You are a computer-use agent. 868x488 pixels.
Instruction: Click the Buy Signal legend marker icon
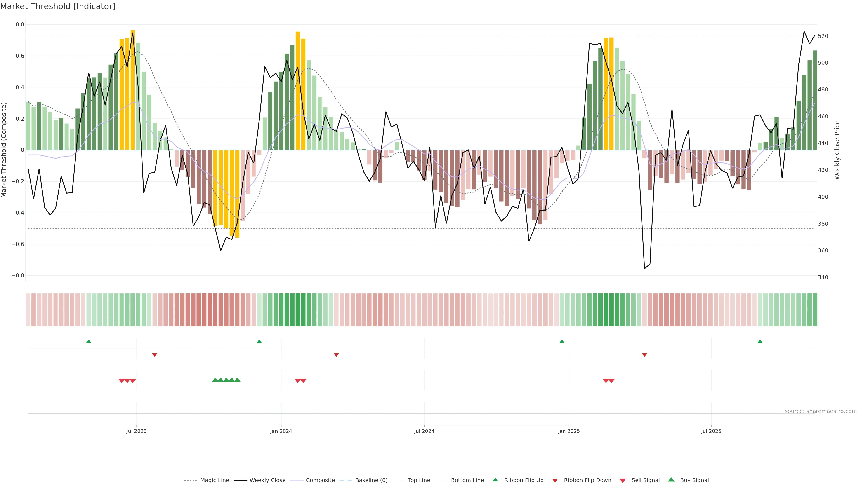671,480
